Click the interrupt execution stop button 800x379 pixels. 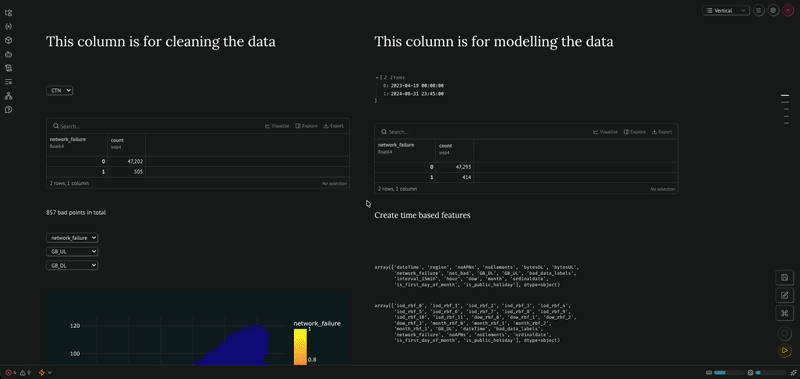[x=784, y=334]
